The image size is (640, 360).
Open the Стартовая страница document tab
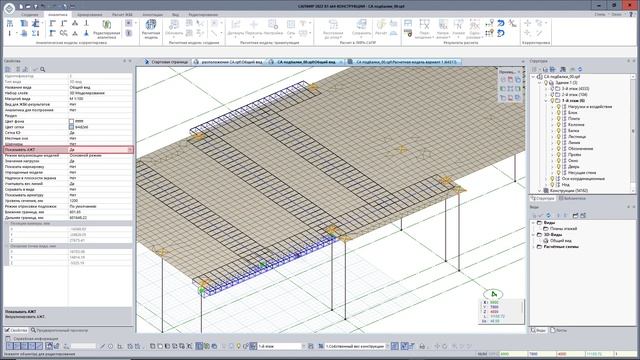[166, 62]
